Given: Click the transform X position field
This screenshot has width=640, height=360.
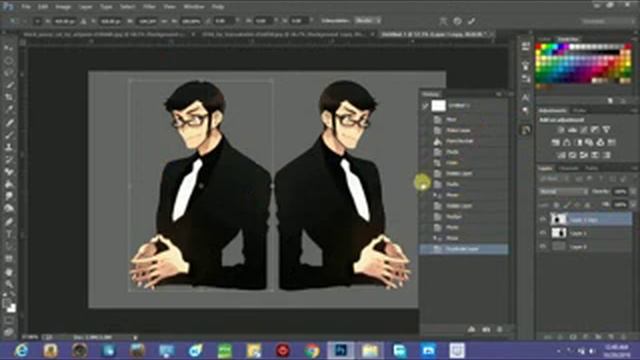Looking at the screenshot, I should (x=64, y=21).
